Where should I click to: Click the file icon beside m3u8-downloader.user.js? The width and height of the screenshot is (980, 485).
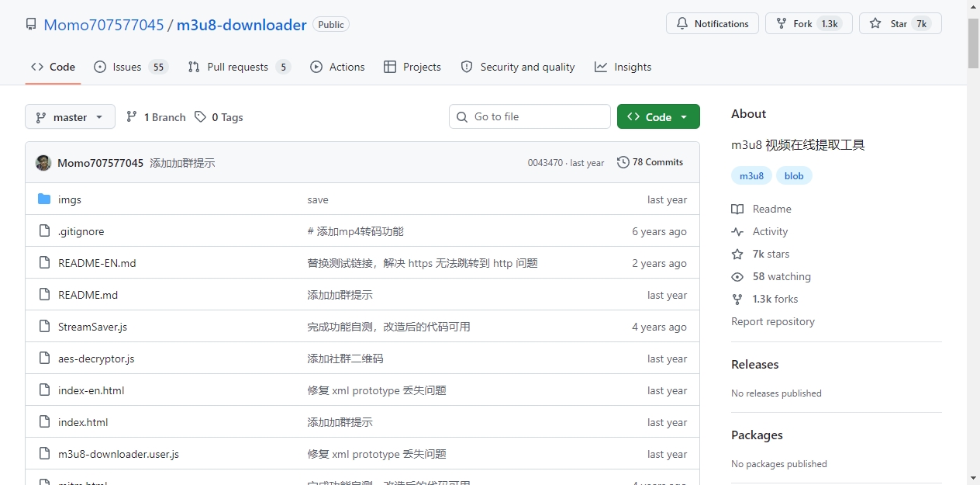click(44, 454)
